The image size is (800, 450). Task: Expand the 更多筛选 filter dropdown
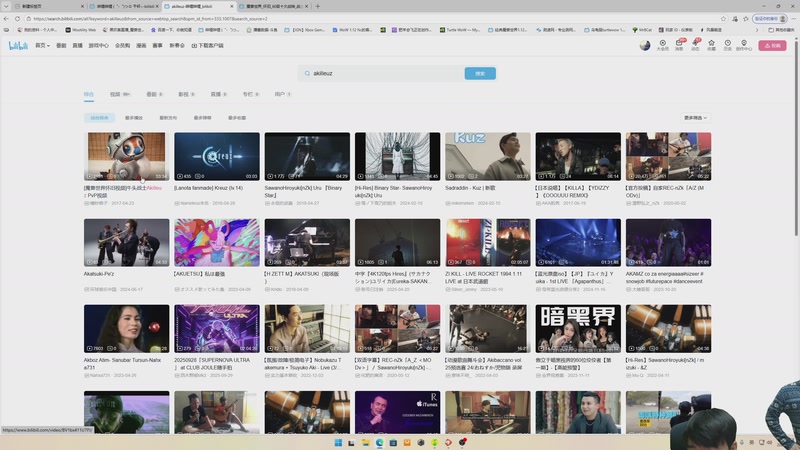(x=695, y=118)
